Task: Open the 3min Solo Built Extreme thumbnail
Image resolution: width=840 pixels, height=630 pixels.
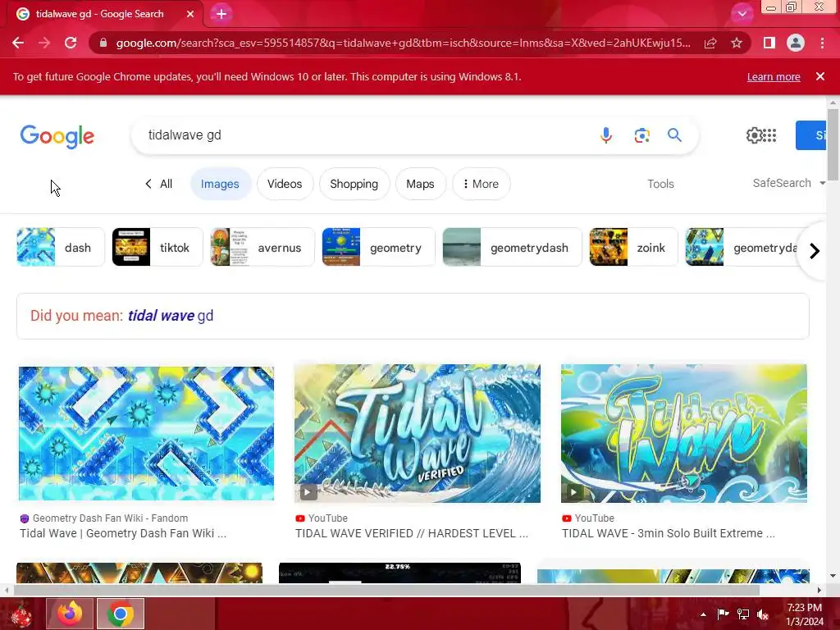Action: click(x=684, y=433)
